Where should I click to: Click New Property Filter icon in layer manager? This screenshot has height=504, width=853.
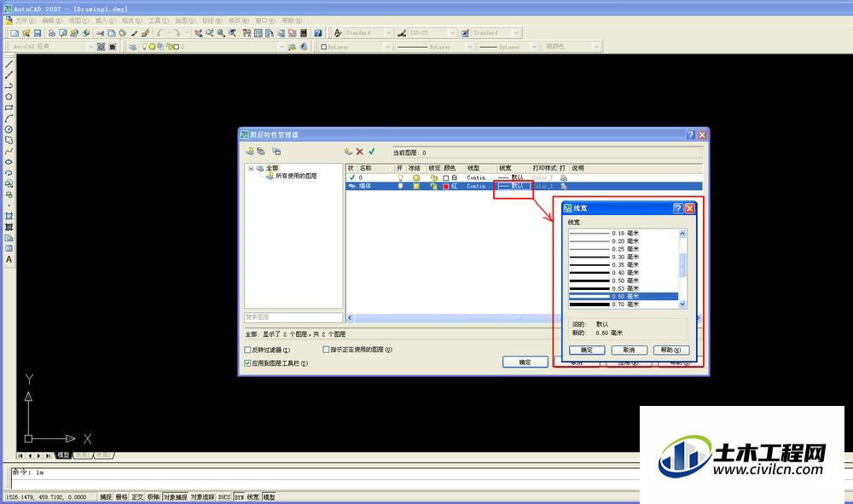(x=250, y=151)
